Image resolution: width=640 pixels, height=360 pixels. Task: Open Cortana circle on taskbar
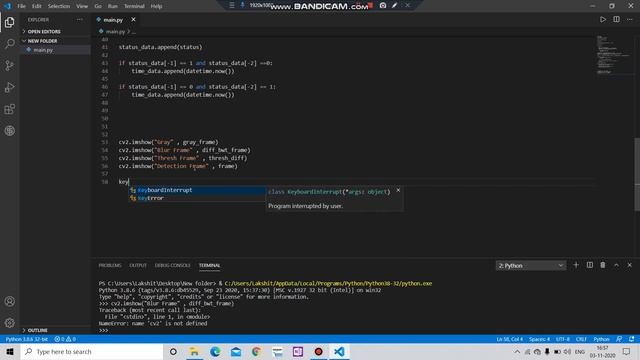(x=173, y=351)
